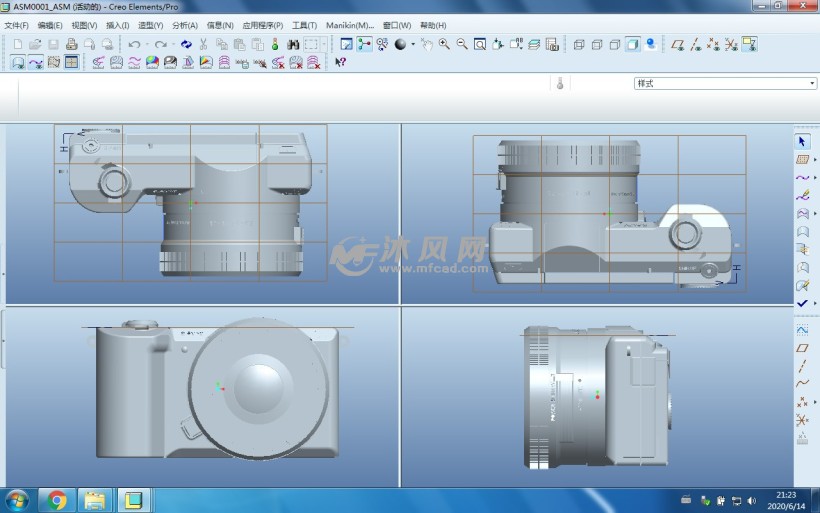Image resolution: width=820 pixels, height=513 pixels.
Task: Open File Explorer from the taskbar
Action: pyautogui.click(x=95, y=500)
